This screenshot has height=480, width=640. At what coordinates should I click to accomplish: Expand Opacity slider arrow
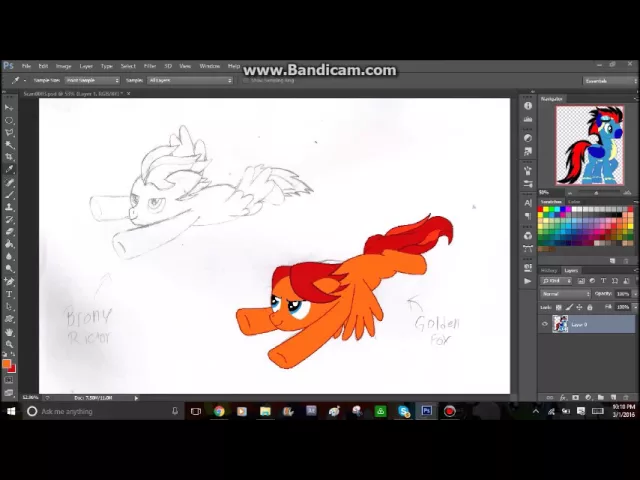pos(635,294)
